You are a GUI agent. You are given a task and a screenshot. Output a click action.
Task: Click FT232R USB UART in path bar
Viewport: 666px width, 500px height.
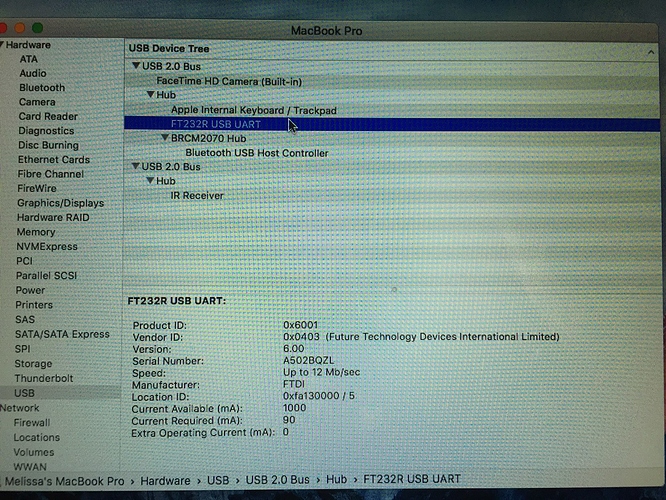(x=412, y=479)
